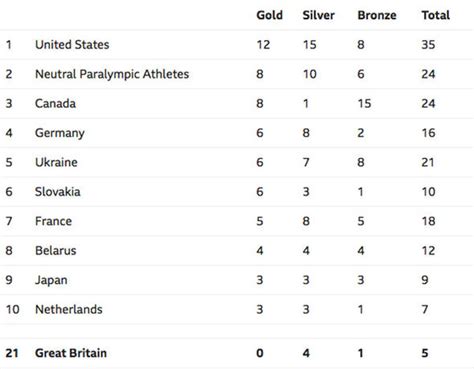Click on Netherlands country name

[69, 309]
